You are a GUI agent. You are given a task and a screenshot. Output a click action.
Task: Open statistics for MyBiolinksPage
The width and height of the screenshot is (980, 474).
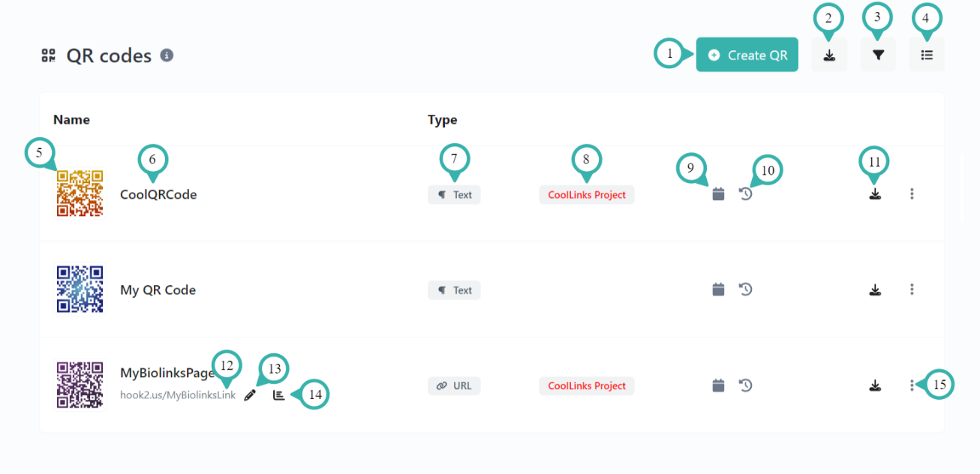pos(278,394)
